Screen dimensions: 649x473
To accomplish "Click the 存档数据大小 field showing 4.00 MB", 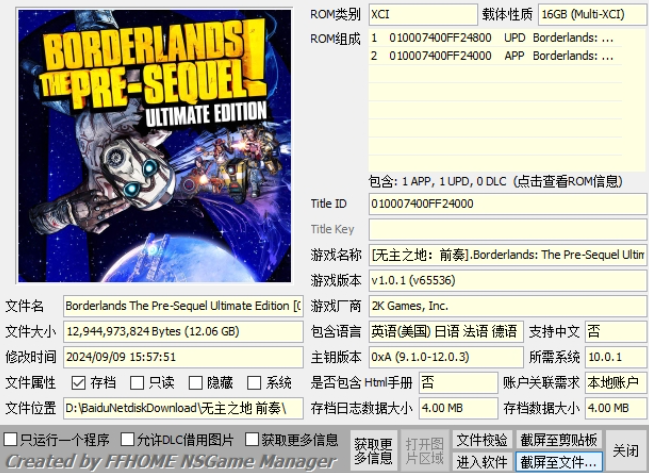I will point(616,408).
